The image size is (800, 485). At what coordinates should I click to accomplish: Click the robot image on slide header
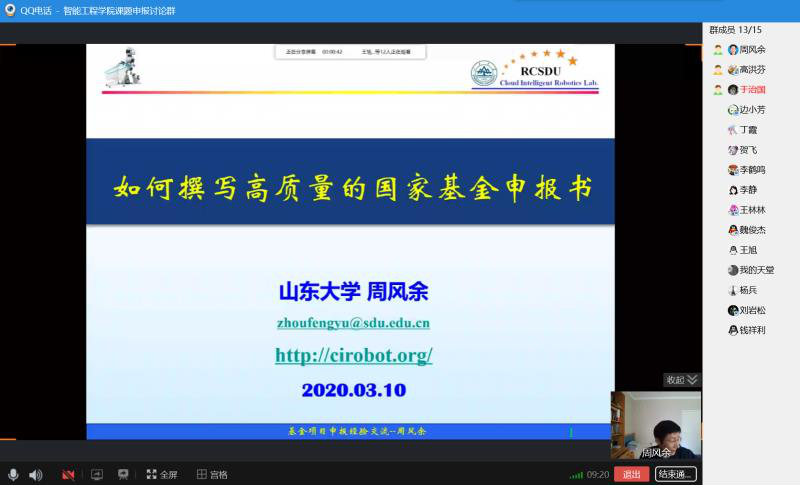[x=123, y=67]
